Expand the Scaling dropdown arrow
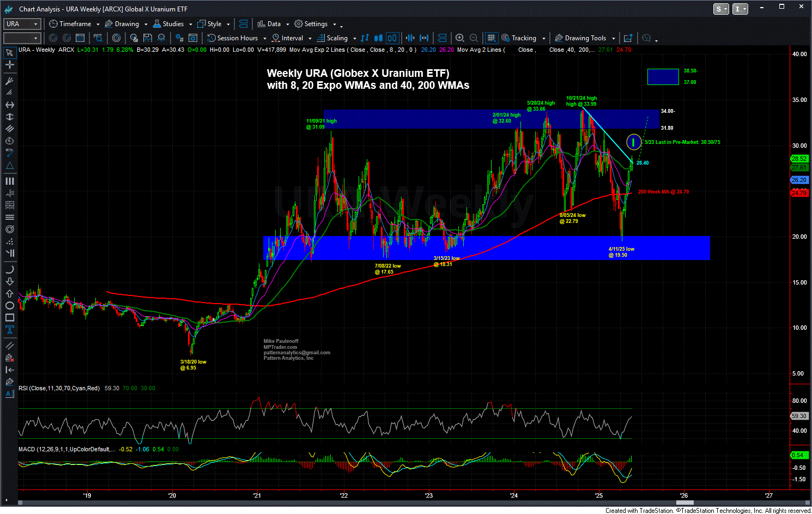The height and width of the screenshot is (514, 812). tap(354, 39)
